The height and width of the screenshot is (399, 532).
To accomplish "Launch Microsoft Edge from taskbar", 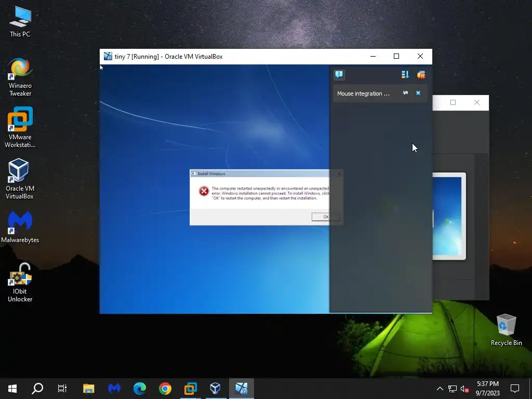I will click(139, 389).
